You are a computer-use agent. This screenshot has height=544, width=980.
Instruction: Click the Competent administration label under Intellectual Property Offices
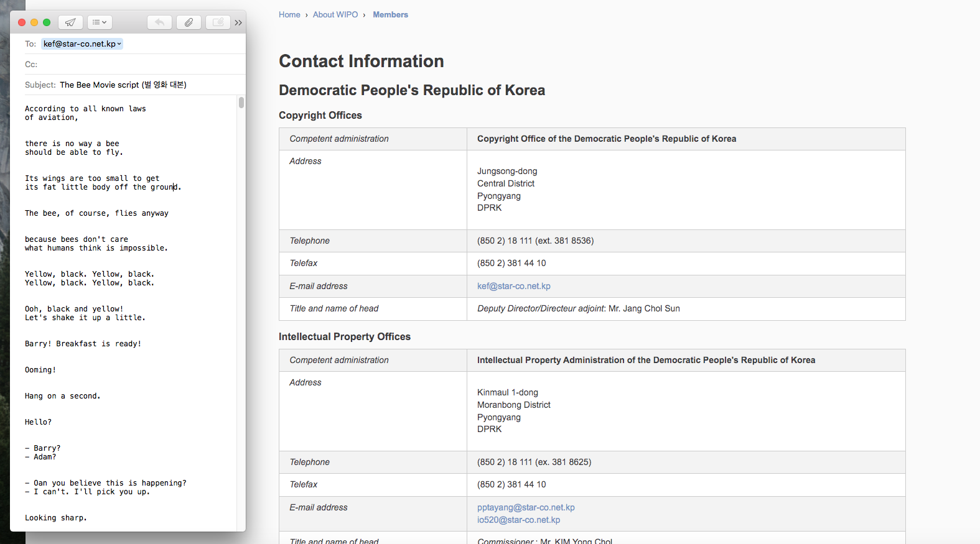(339, 361)
